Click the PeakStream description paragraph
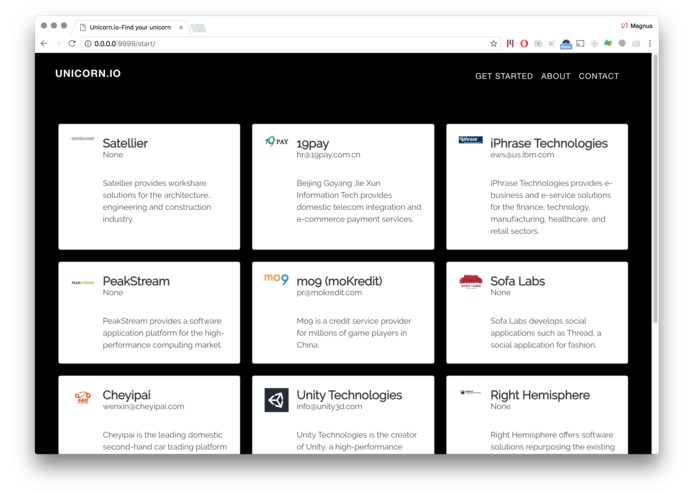The height and width of the screenshot is (494, 695). click(x=163, y=333)
